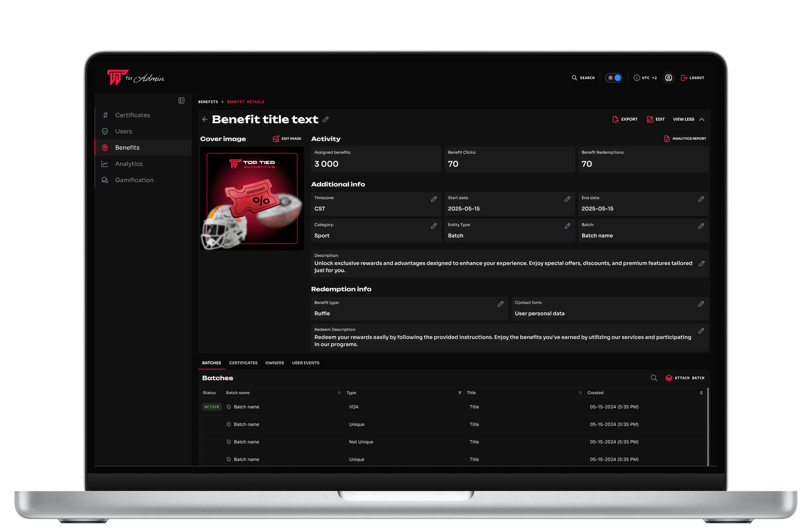
Task: Edit Contact form pencil icon
Action: tap(701, 304)
